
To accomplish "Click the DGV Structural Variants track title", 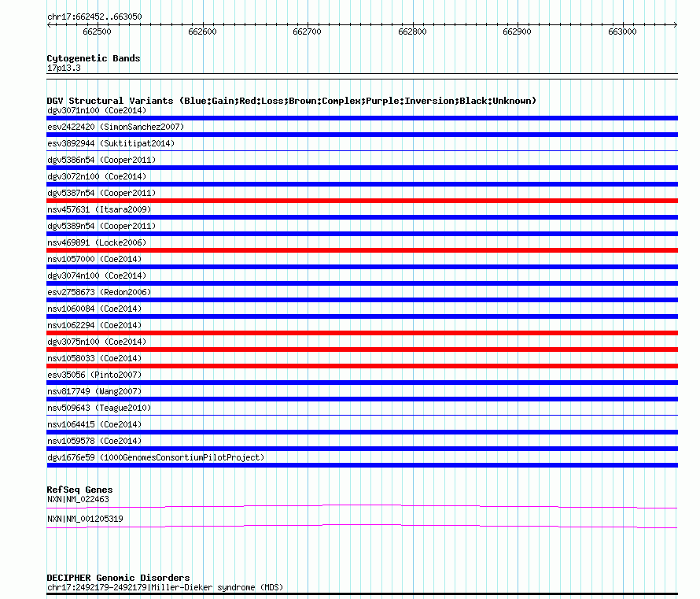I will (x=292, y=101).
